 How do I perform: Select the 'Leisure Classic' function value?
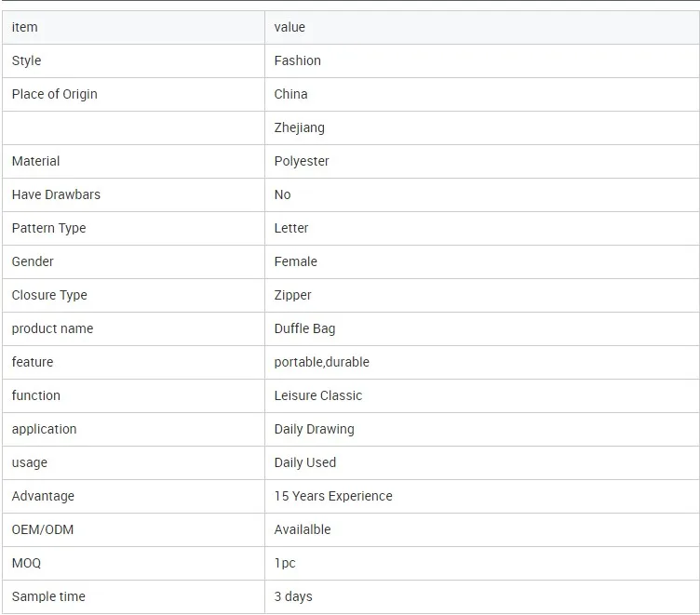pyautogui.click(x=318, y=395)
